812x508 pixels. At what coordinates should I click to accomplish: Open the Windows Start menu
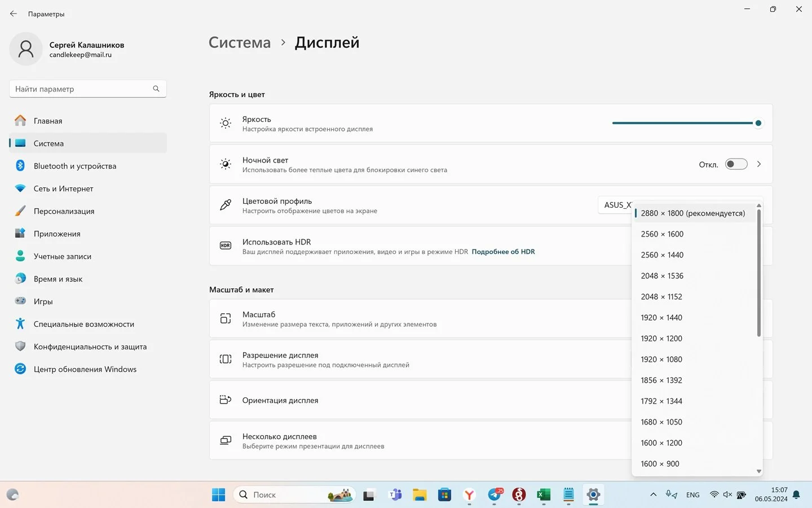coord(218,495)
